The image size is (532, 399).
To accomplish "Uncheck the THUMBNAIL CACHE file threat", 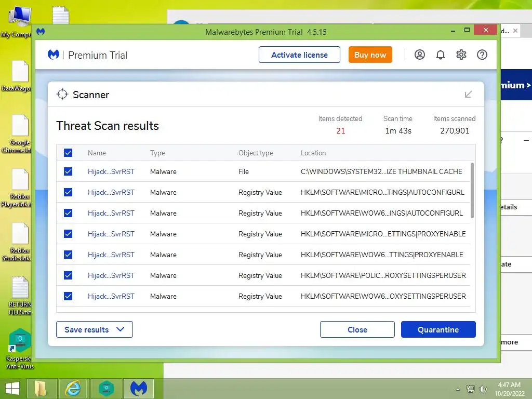I will pos(68,171).
